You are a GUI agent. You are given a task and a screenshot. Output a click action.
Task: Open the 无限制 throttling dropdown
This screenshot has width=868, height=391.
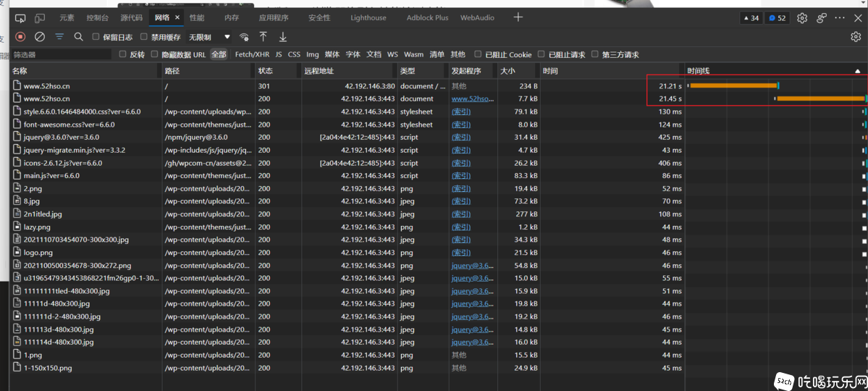pos(209,37)
